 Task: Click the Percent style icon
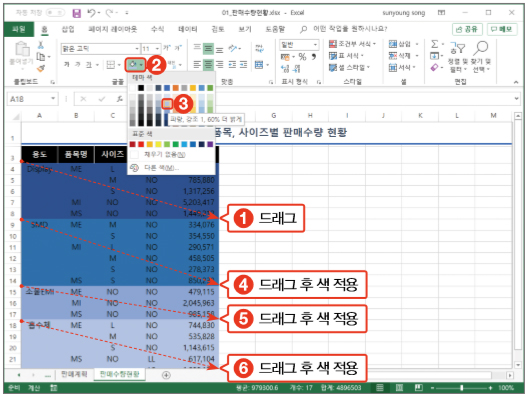302,57
